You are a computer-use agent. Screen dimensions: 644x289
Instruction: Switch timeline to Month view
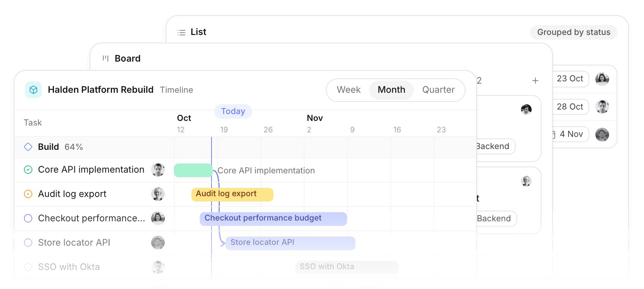(391, 90)
